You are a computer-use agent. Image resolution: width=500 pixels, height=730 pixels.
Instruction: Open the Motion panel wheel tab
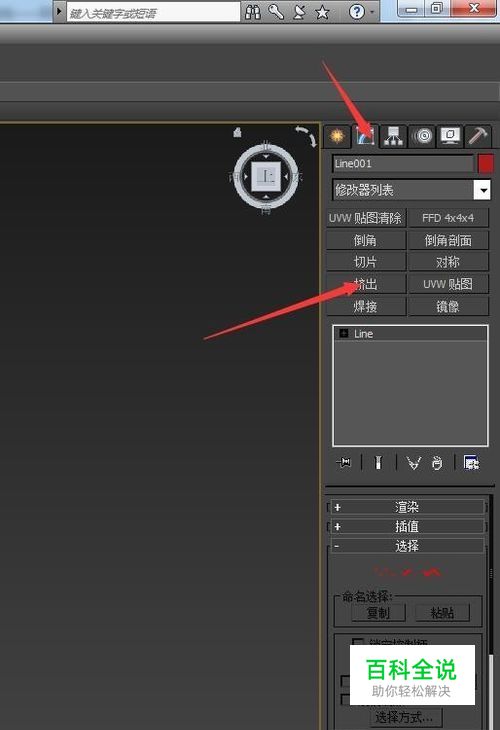tap(423, 136)
